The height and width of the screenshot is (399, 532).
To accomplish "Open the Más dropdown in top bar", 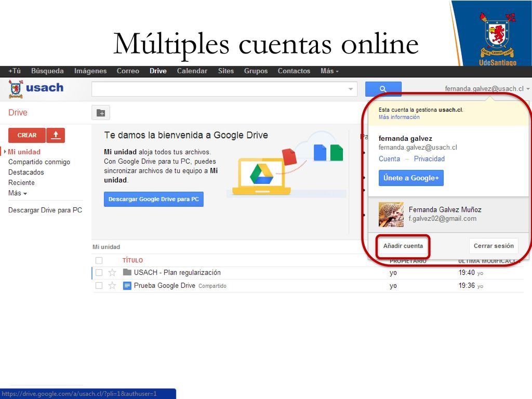I will click(x=329, y=71).
